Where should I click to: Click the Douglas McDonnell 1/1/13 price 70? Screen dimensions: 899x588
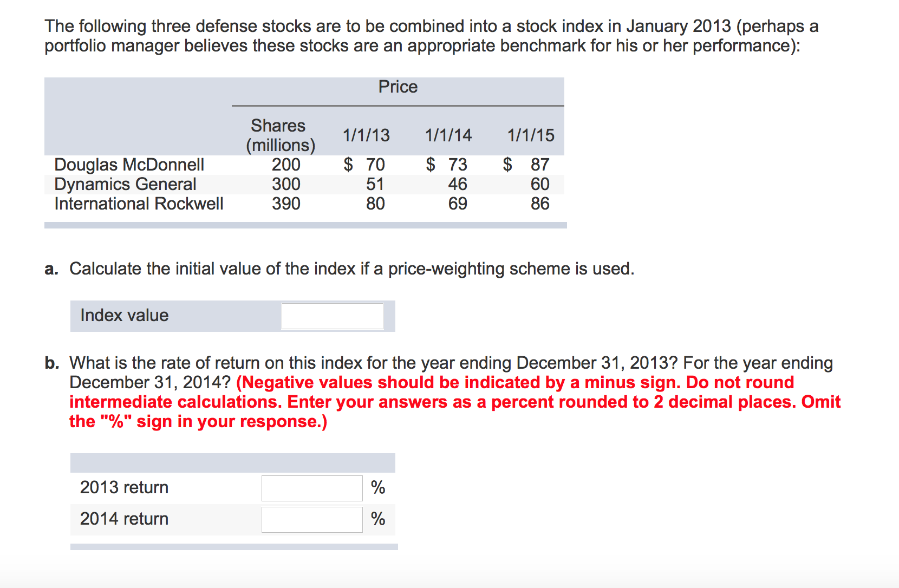(364, 165)
